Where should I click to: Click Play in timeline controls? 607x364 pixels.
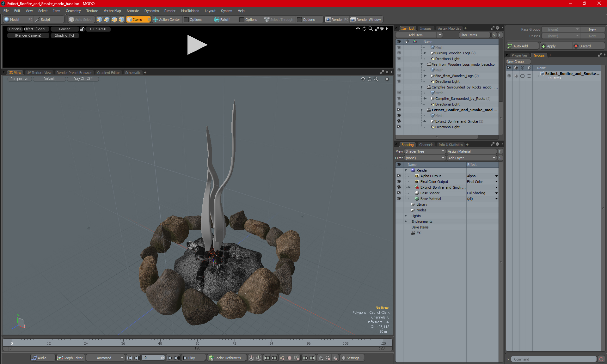tap(193, 358)
